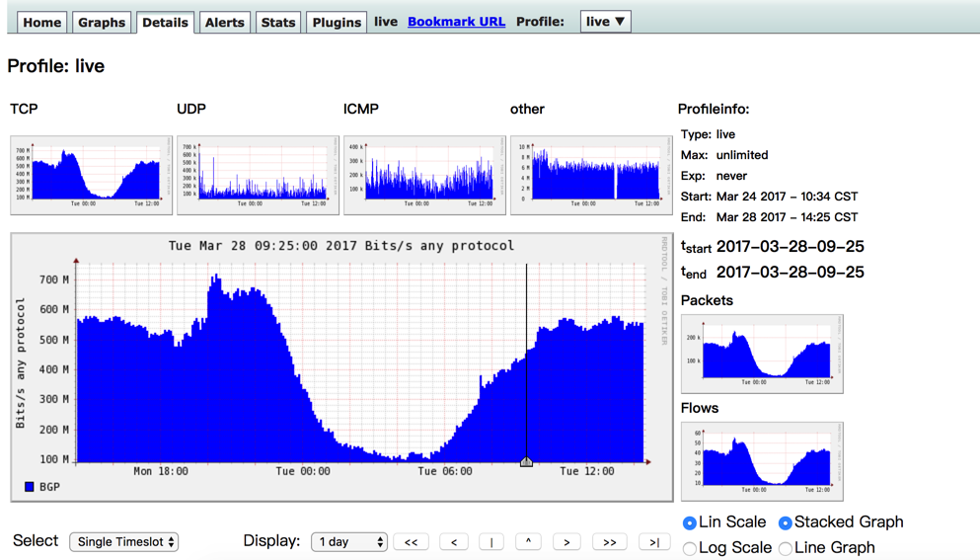Screen dimensions: 980x560
Task: Follow the Bookmark URL link
Action: point(456,22)
